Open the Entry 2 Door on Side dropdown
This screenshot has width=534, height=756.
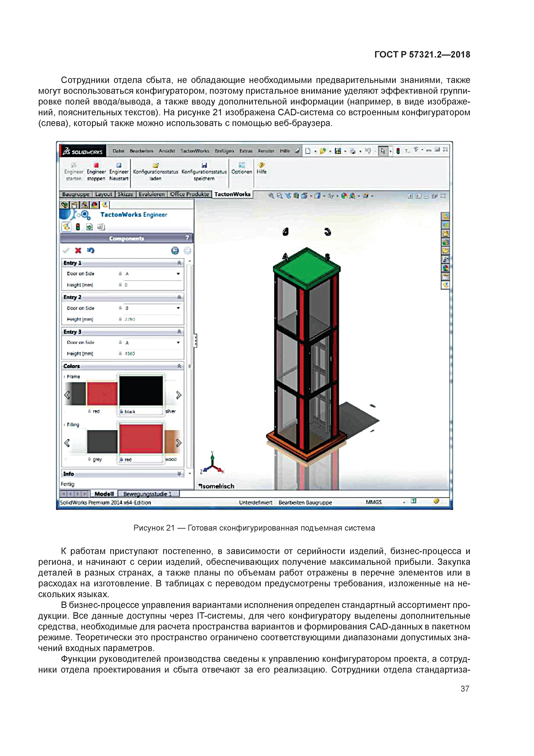tap(178, 308)
